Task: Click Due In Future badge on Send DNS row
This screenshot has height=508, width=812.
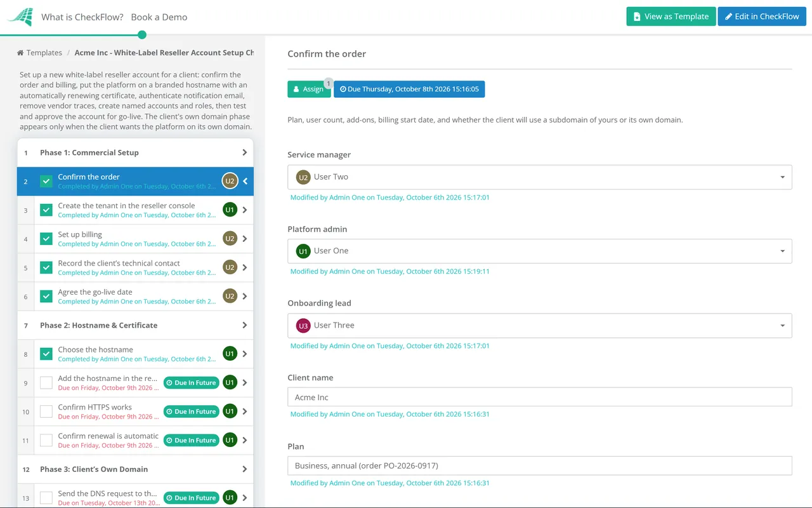Action: 191,498
